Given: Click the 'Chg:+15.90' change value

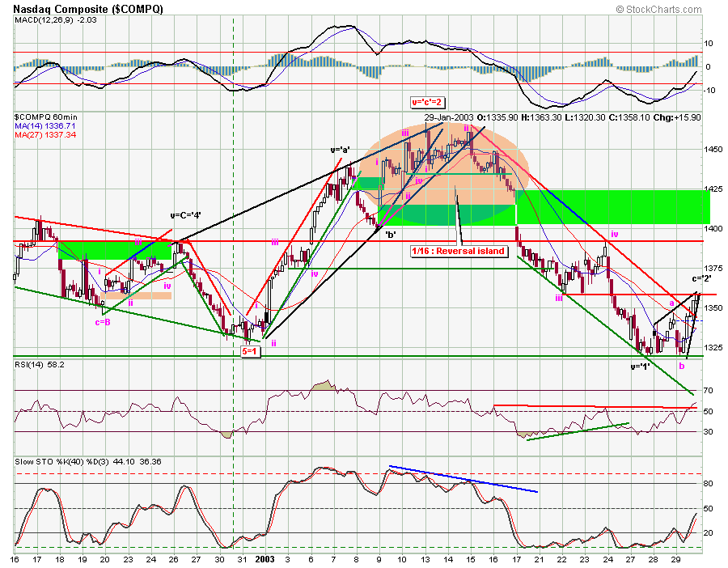Looking at the screenshot, I should click(x=677, y=117).
